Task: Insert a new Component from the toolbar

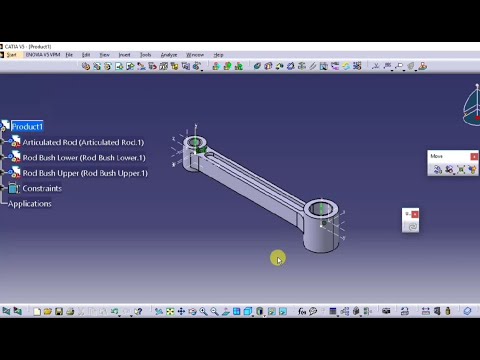Action: (86, 66)
